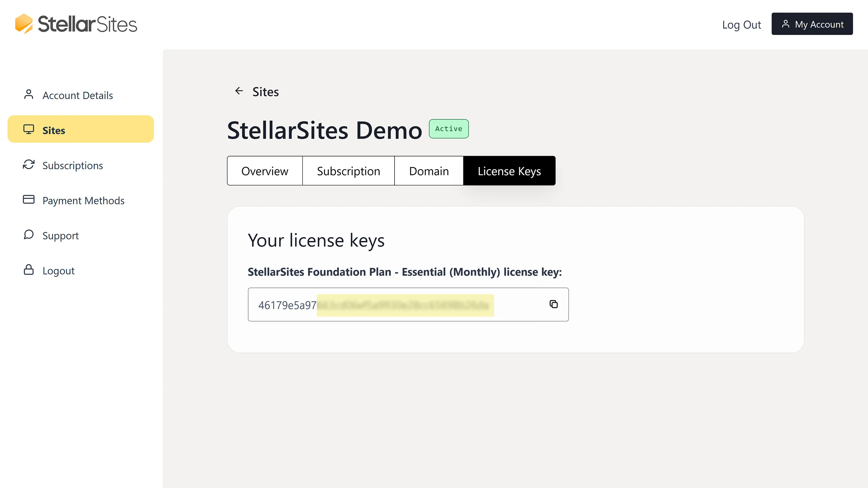Screen dimensions: 868x488
Task: Click the Subscriptions refresh icon
Action: tap(29, 164)
